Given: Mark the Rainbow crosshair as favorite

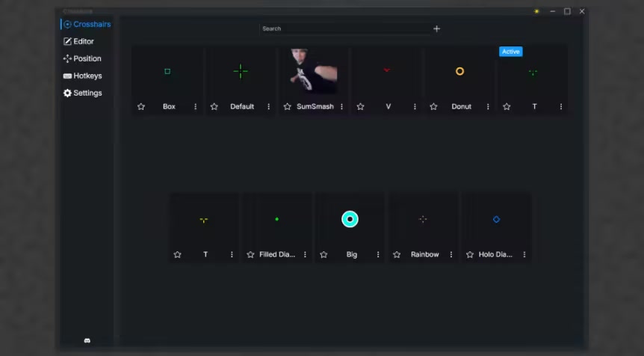Looking at the screenshot, I should point(397,254).
